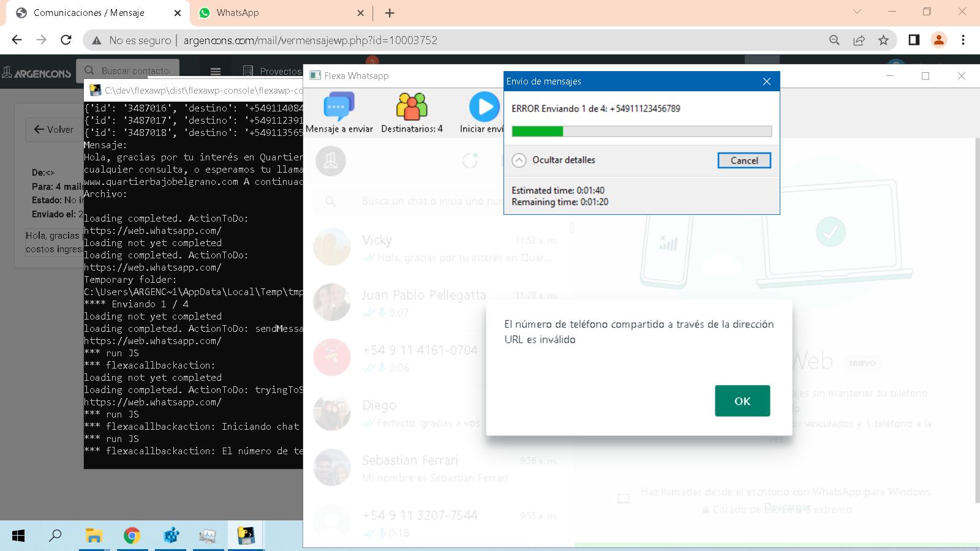Open a new browser tab

(390, 13)
